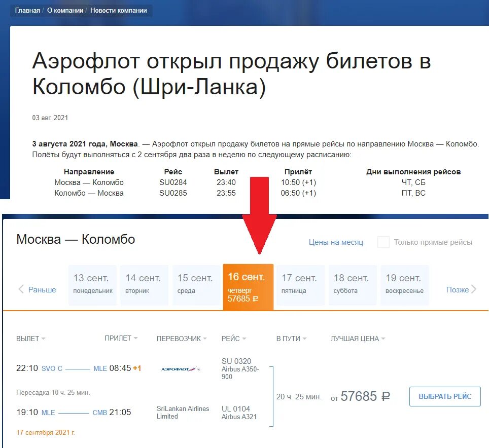This screenshot has width=489, height=448.
Task: Select the 13 сент. понедельник date tab
Action: click(x=92, y=285)
